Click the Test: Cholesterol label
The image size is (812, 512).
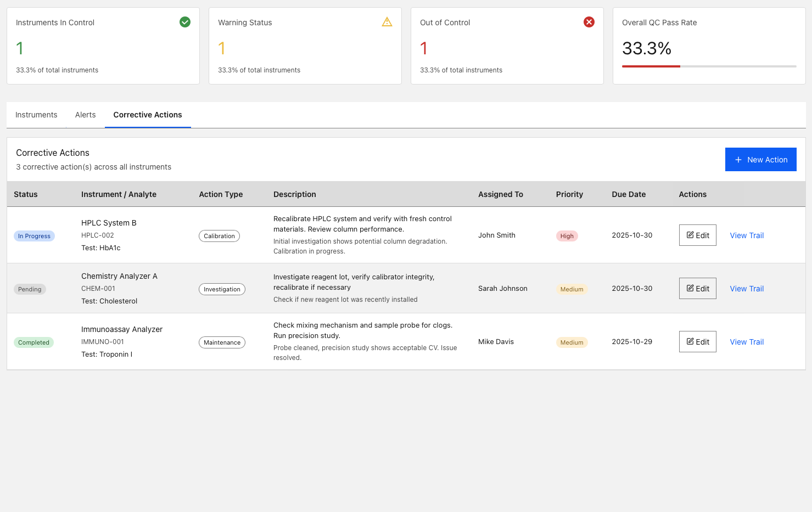point(109,301)
